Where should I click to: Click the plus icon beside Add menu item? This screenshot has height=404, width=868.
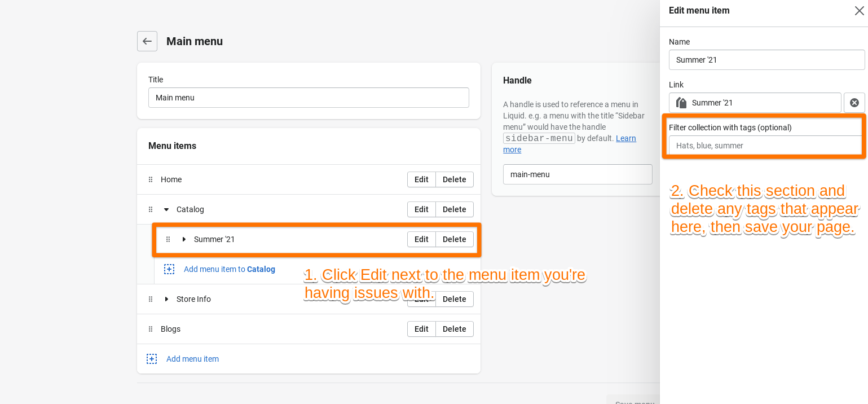[152, 359]
